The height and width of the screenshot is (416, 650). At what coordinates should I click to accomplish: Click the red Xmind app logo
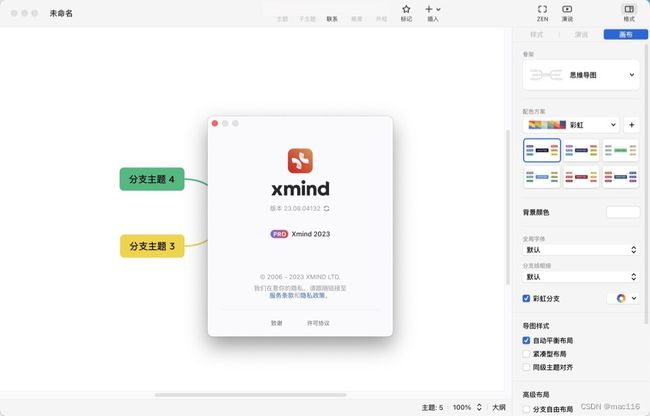pyautogui.click(x=301, y=161)
